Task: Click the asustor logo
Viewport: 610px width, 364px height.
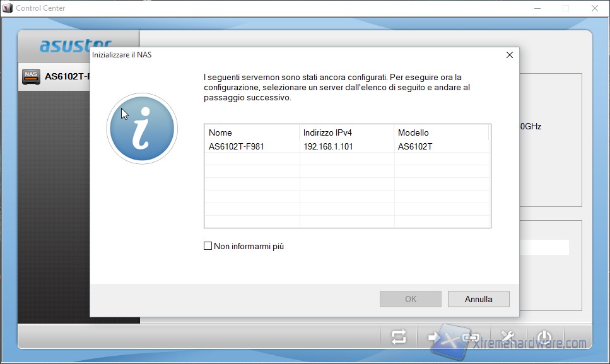Action: click(75, 46)
